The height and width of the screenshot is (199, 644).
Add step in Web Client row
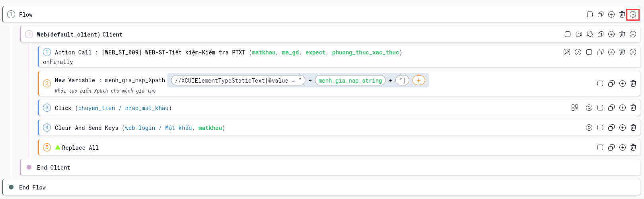coord(611,35)
